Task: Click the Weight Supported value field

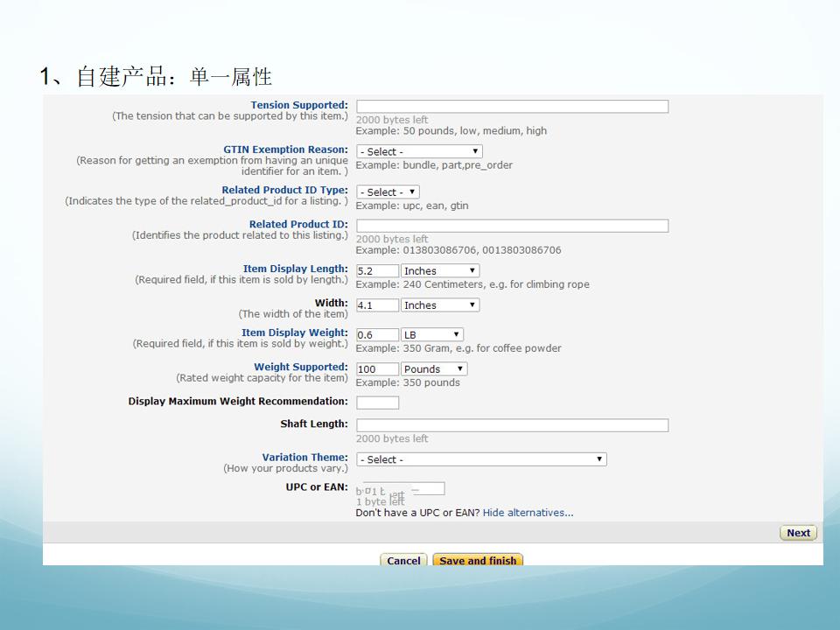Action: (x=378, y=369)
